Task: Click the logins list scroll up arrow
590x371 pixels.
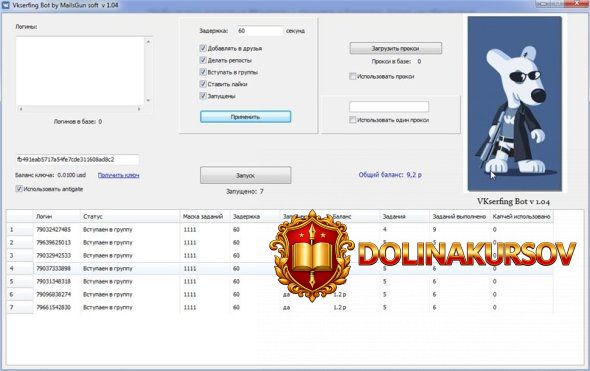Action: click(x=148, y=41)
